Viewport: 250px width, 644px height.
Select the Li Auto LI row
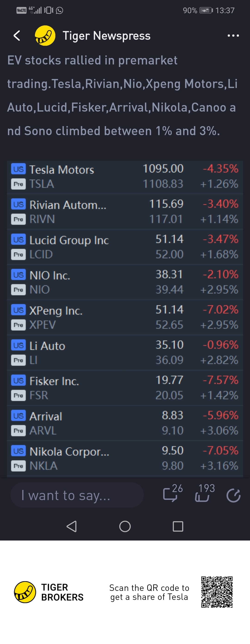point(125,353)
